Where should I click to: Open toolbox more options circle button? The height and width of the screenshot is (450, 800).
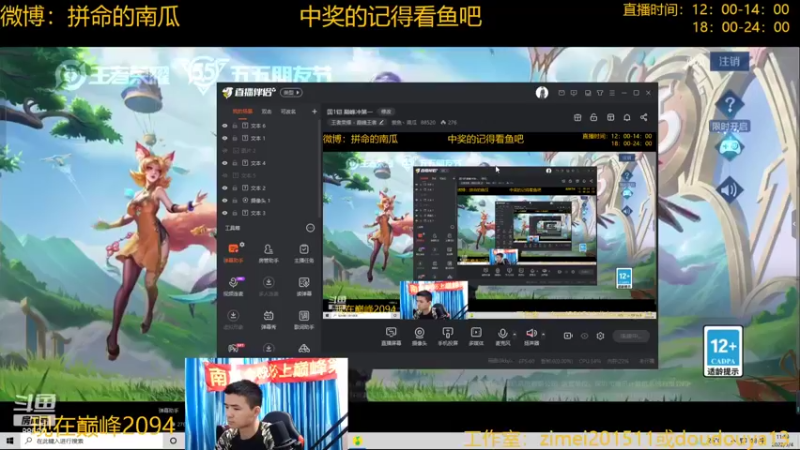[310, 228]
